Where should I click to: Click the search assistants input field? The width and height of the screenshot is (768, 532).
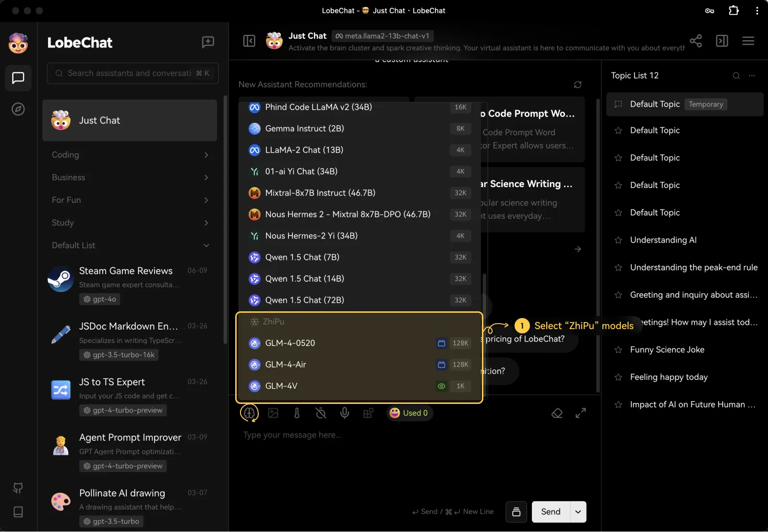(130, 73)
